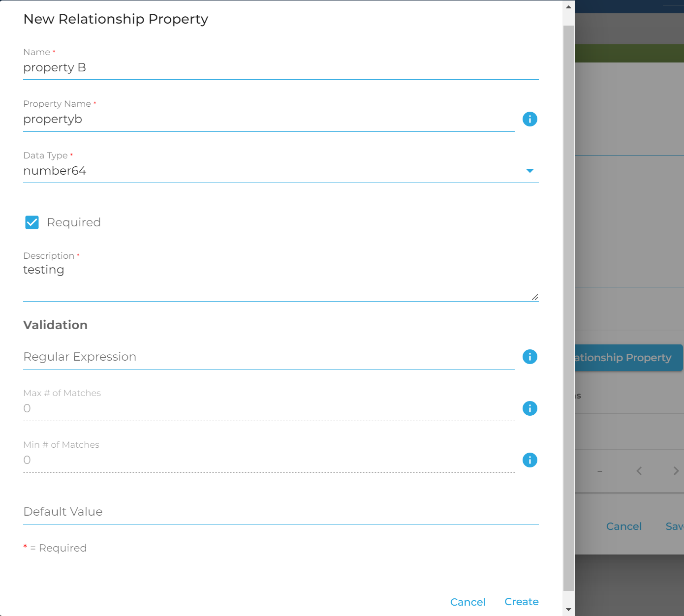
Task: Click the Regular Expression info icon
Action: tap(529, 357)
